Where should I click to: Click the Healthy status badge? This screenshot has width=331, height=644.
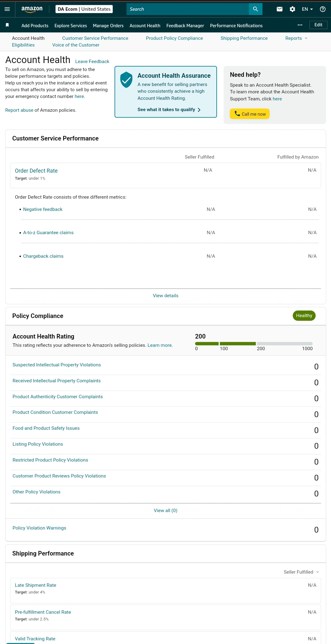click(x=304, y=316)
